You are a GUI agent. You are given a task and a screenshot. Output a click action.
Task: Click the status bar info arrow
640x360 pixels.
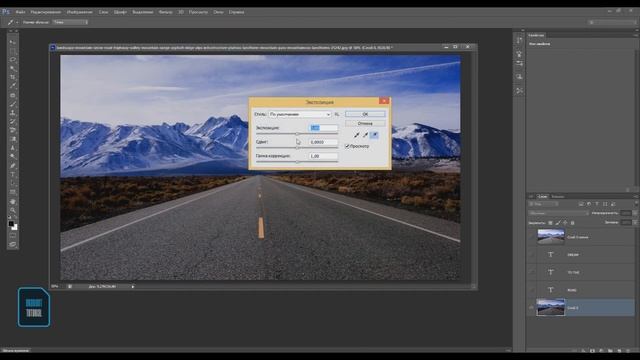(x=133, y=287)
